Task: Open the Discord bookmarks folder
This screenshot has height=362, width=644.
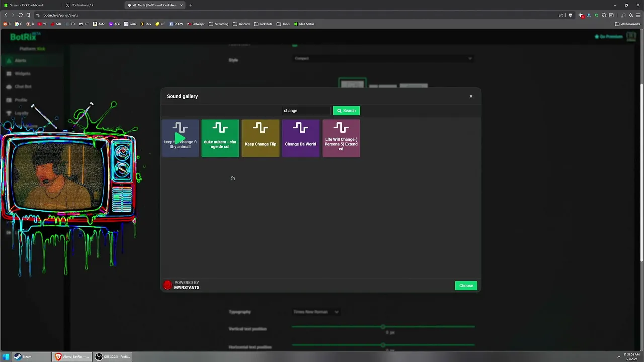Action: [x=242, y=24]
